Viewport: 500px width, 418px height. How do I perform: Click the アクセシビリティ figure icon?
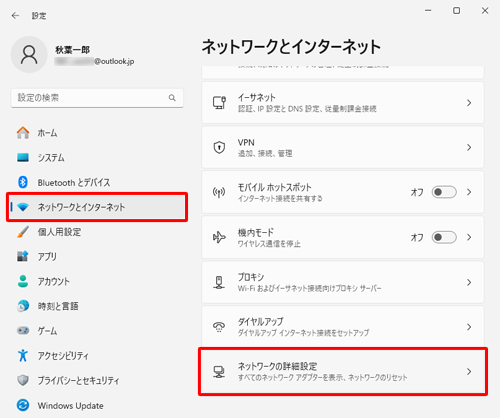[x=23, y=355]
